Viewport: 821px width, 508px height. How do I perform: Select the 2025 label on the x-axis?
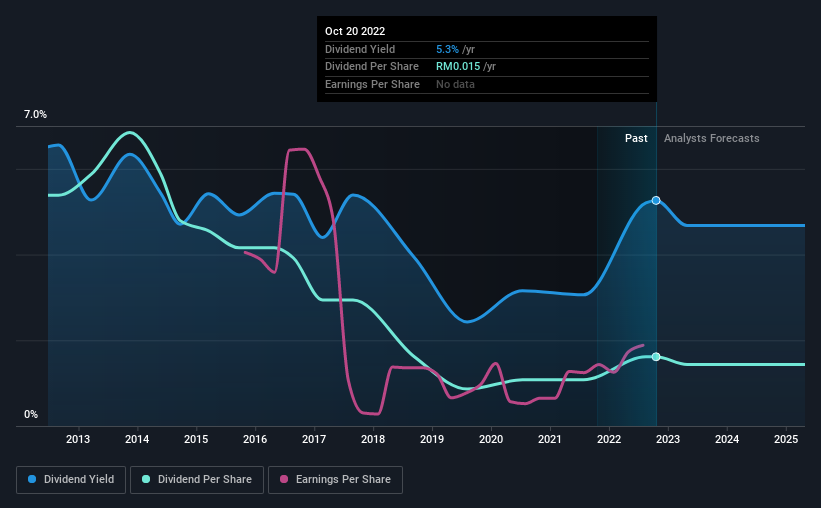pos(786,439)
